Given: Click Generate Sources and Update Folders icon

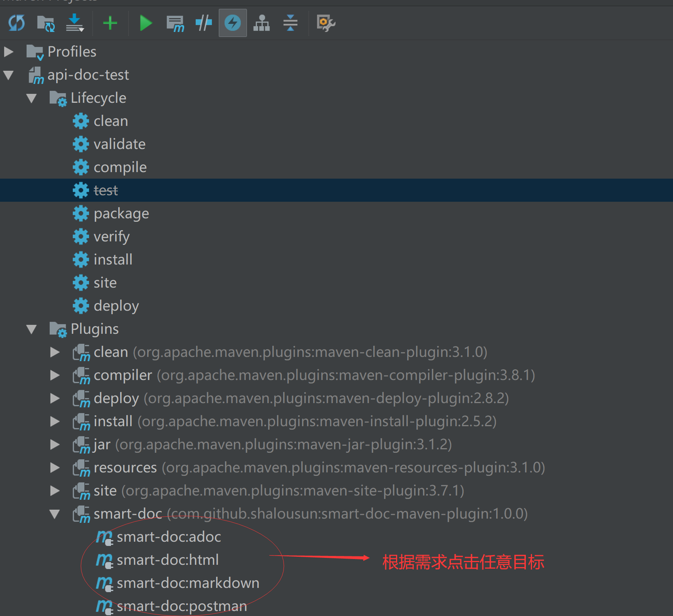Looking at the screenshot, I should [45, 23].
